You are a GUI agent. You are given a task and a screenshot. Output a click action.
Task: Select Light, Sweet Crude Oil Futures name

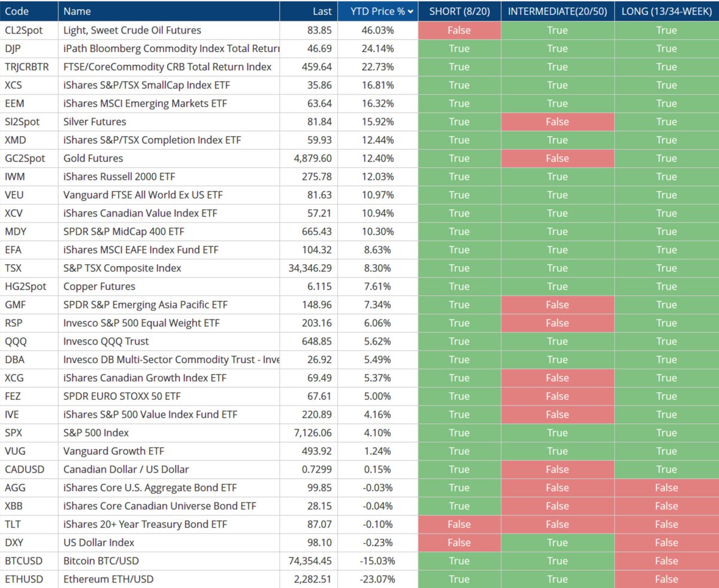click(x=169, y=30)
